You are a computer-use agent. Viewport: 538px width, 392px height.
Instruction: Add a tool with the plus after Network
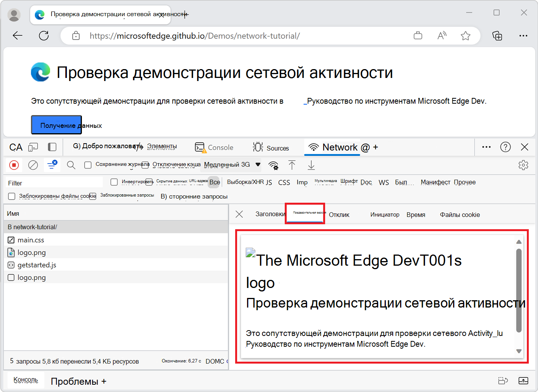click(375, 147)
